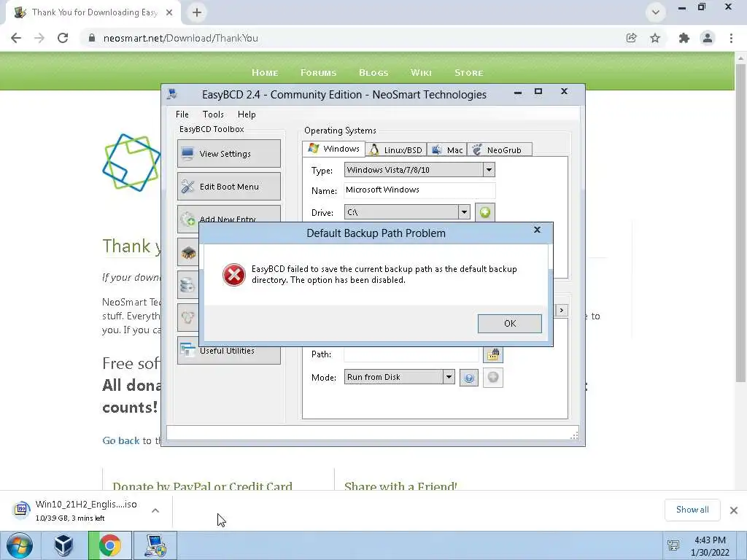Click the NeoSmart logo on the webpage
Image resolution: width=747 pixels, height=560 pixels.
coord(131,163)
